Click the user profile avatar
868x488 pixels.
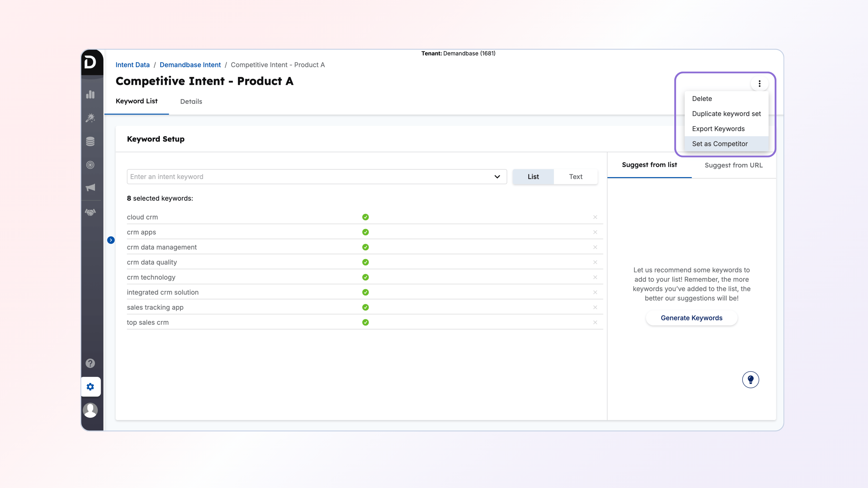point(90,410)
